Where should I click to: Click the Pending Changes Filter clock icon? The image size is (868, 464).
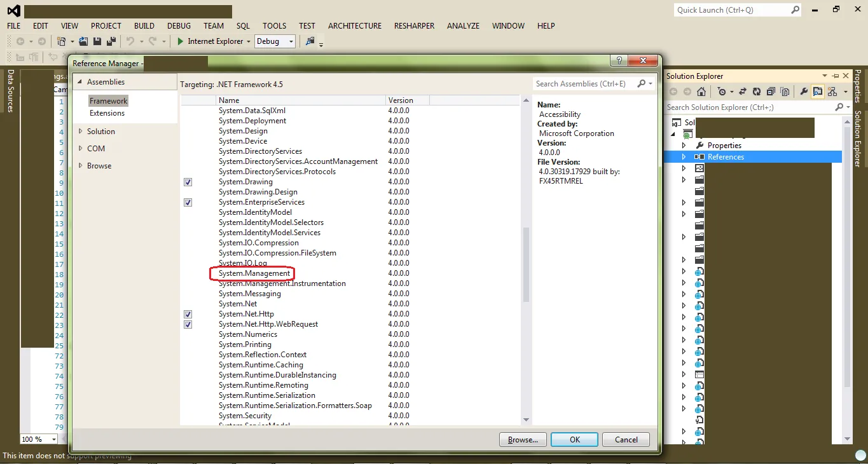click(x=721, y=92)
